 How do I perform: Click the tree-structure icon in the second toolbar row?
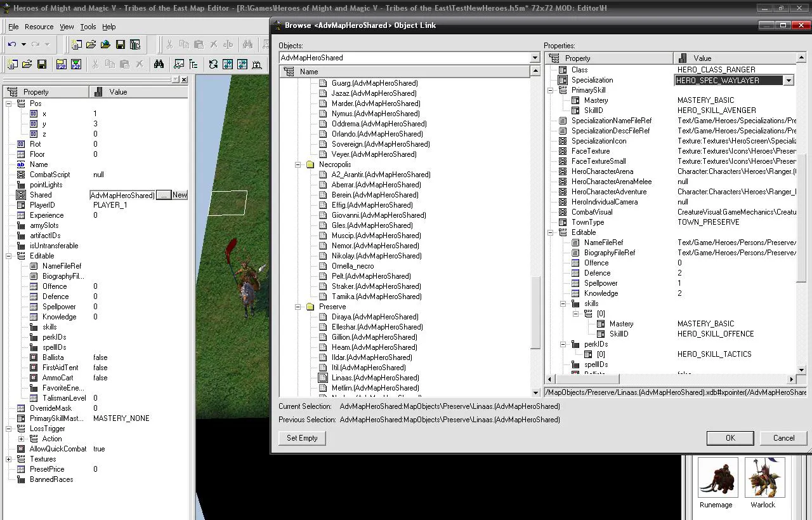(x=193, y=64)
